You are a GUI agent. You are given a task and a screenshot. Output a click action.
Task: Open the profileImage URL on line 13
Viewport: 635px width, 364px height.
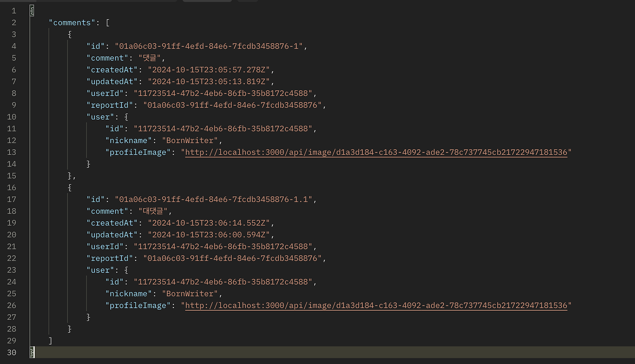[x=376, y=152]
